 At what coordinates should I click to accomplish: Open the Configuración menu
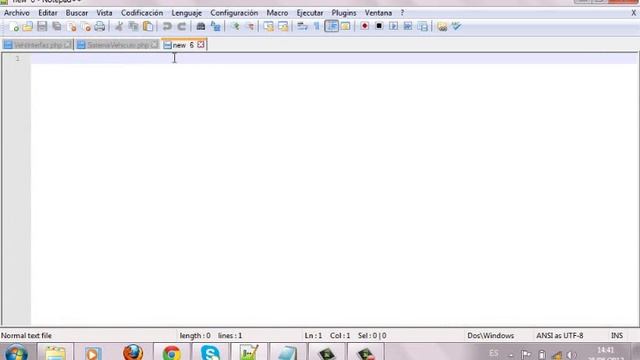(234, 13)
